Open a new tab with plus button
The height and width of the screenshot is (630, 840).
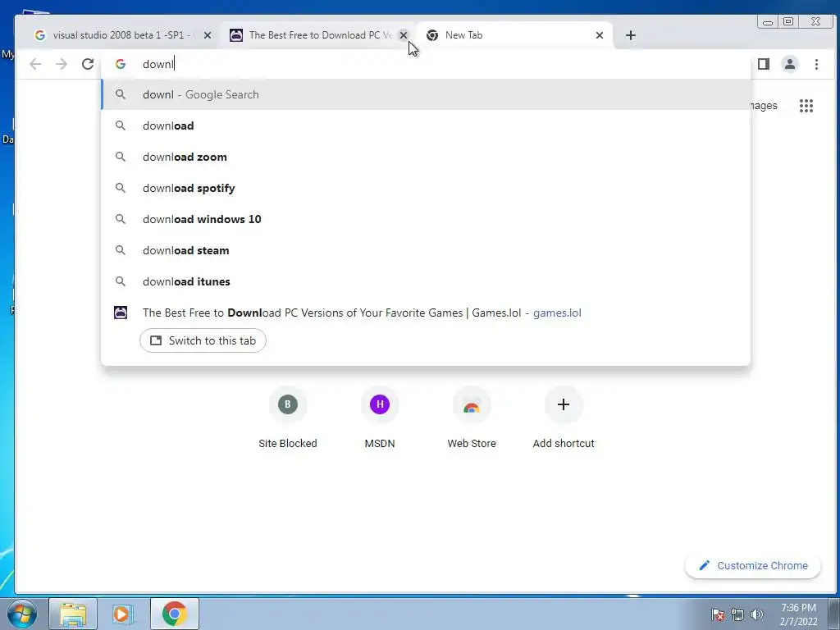point(631,35)
